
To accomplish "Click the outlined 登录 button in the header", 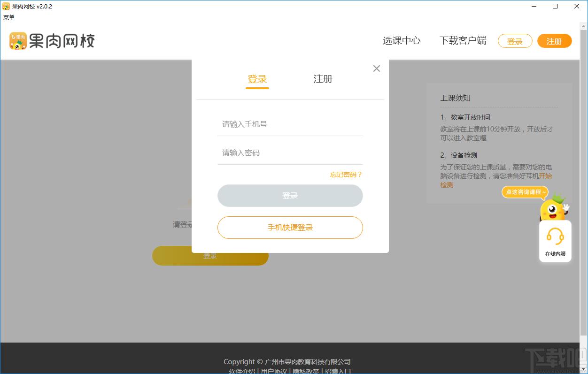I will (515, 41).
